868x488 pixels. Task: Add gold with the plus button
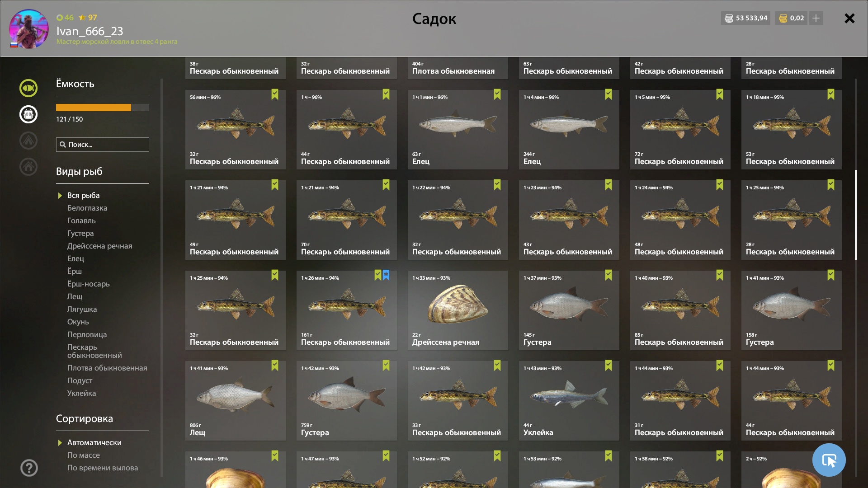coord(816,18)
